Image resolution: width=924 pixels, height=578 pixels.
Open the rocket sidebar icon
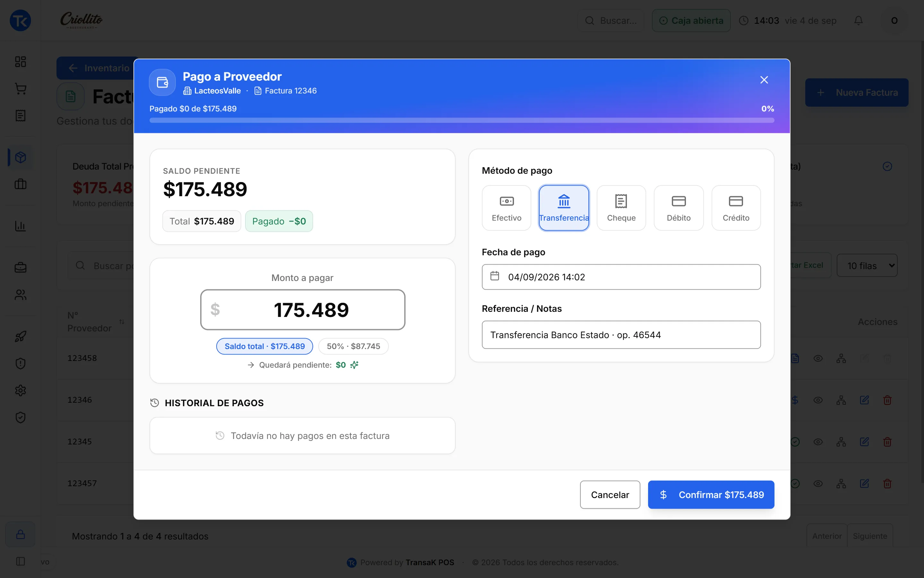(x=20, y=337)
